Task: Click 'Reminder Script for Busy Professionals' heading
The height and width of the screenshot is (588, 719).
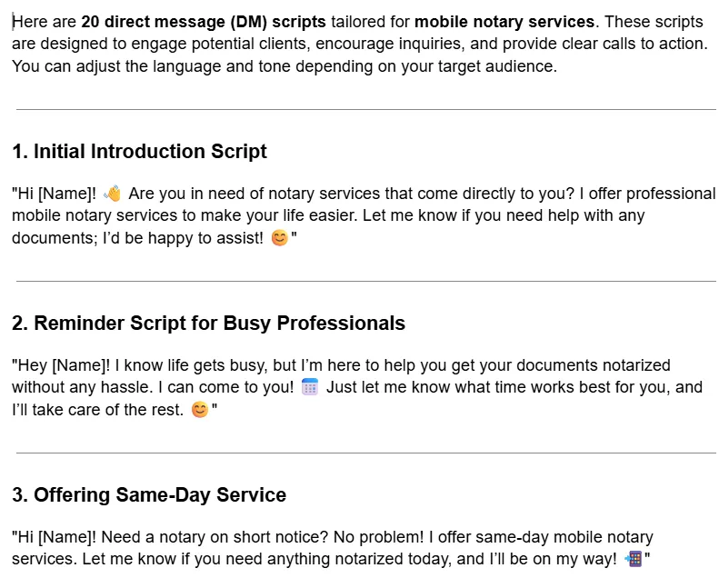Action: pos(220,324)
